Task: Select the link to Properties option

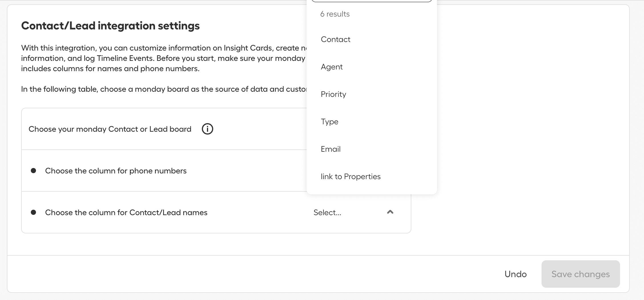Action: (x=351, y=177)
